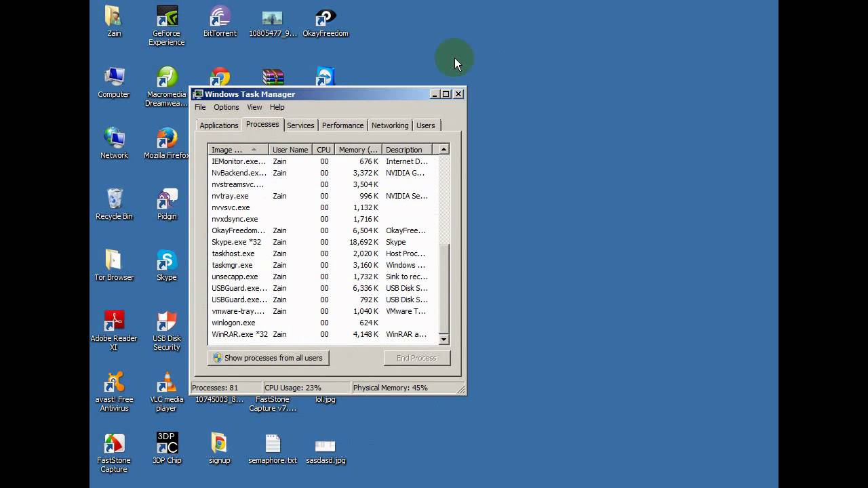The image size is (868, 488).
Task: Launch Pidgin messenger shortcut
Action: click(x=167, y=205)
